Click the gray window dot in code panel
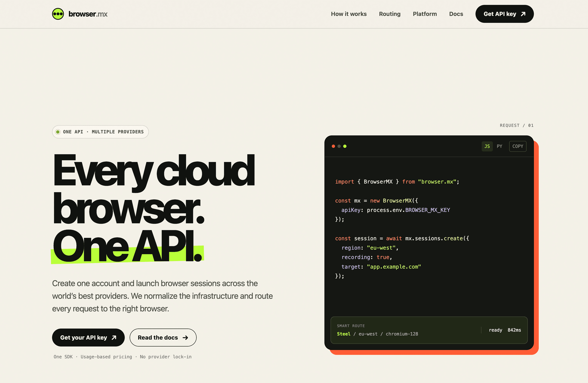Screen dimensions: 588x383 [339, 146]
